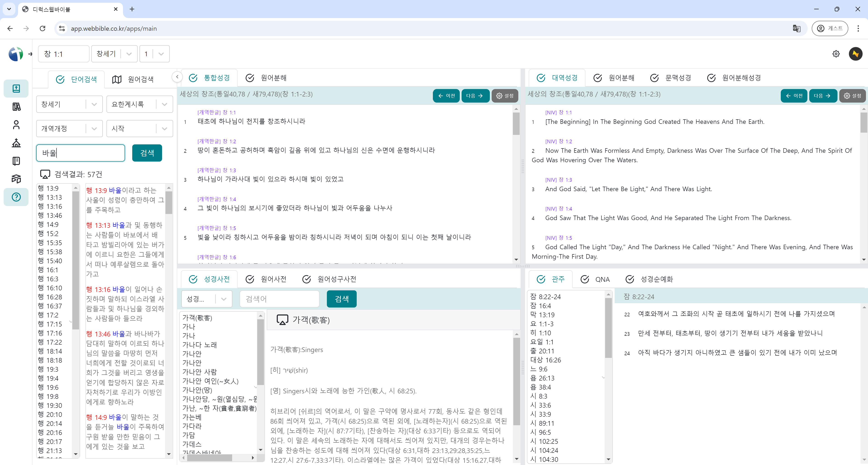The image size is (868, 465).
Task: Expand the 요한계시록 end-book dropdown
Action: (164, 104)
